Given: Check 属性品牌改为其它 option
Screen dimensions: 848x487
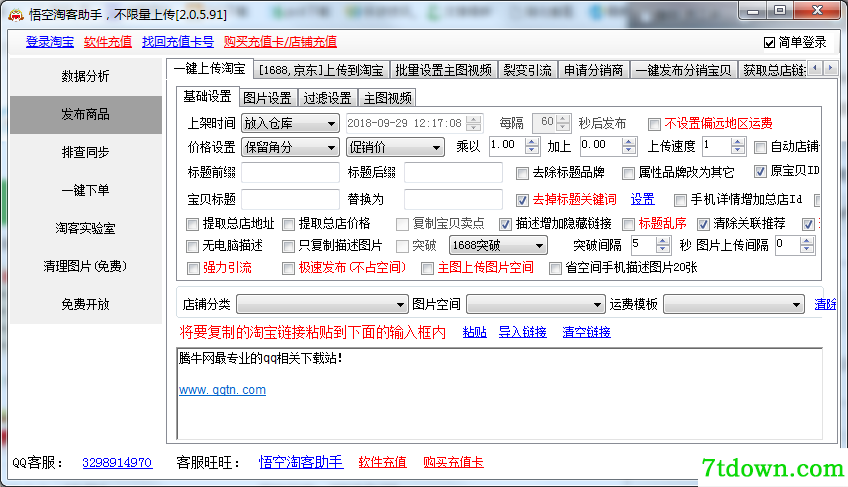Looking at the screenshot, I should pos(628,173).
